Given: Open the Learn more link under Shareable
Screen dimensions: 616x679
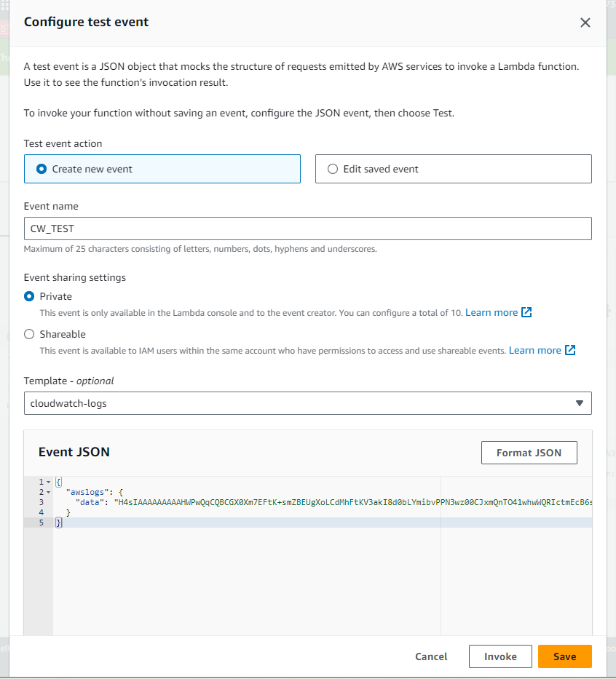Looking at the screenshot, I should tap(534, 350).
